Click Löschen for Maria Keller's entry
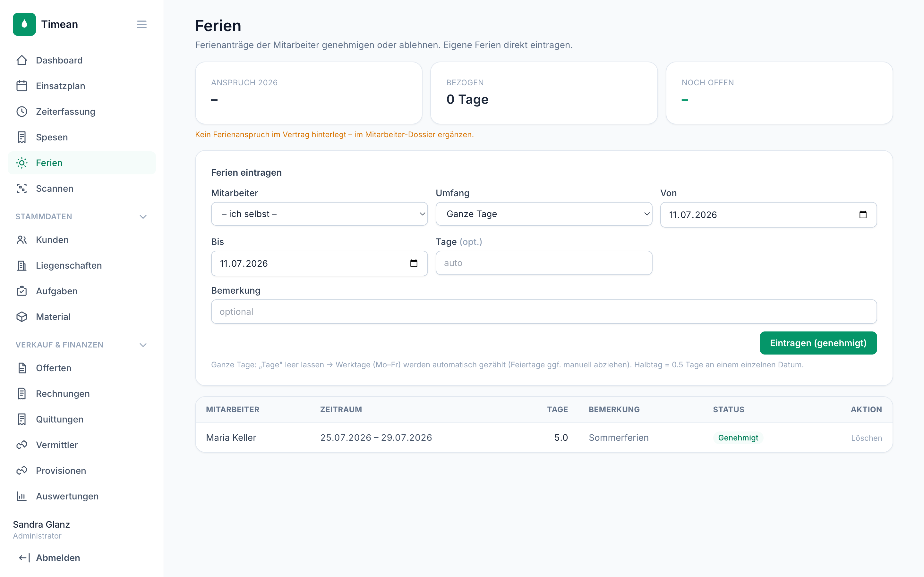 [866, 438]
